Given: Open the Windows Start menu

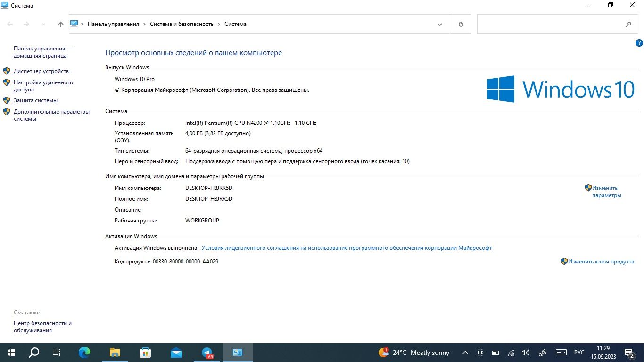Looking at the screenshot, I should click(11, 353).
